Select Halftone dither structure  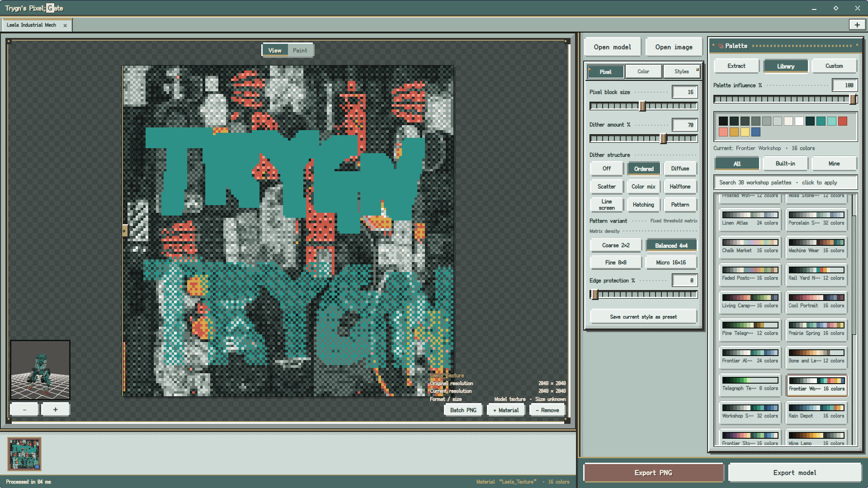coord(680,187)
